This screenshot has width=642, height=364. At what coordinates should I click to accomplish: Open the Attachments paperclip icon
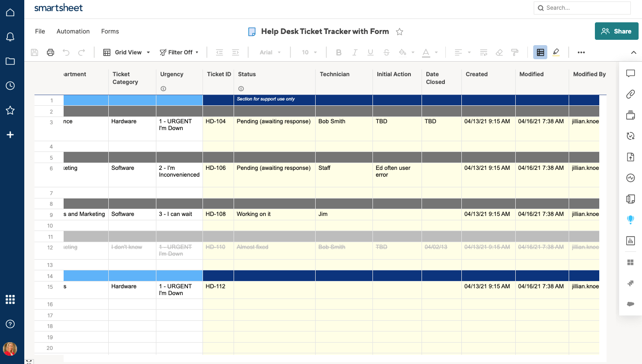click(630, 94)
